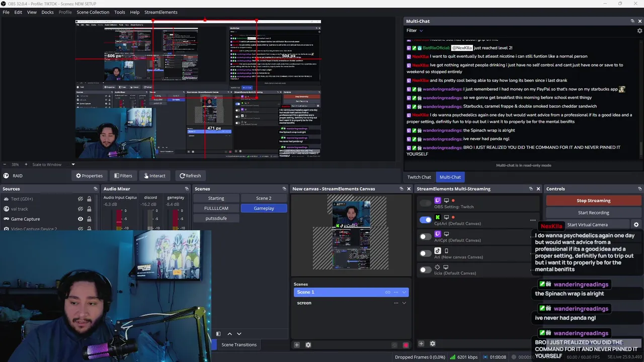Float the Scenes dock
644x362 pixels.
click(x=284, y=189)
